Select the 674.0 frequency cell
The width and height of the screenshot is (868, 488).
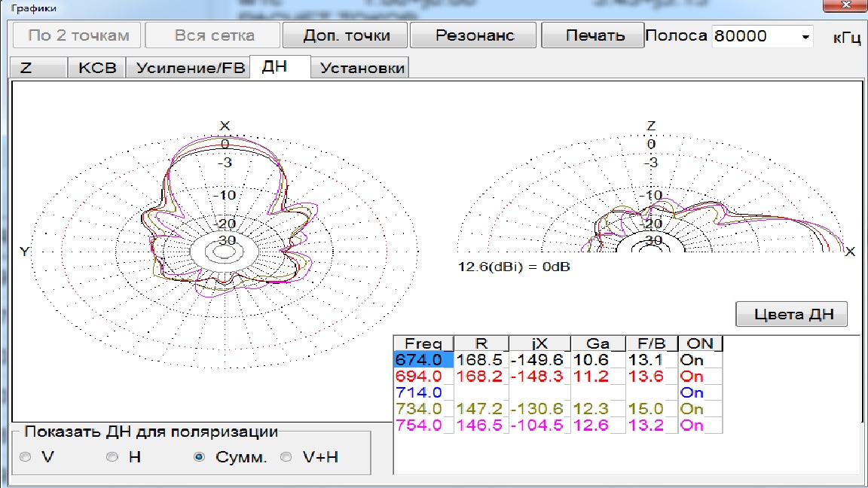(423, 361)
